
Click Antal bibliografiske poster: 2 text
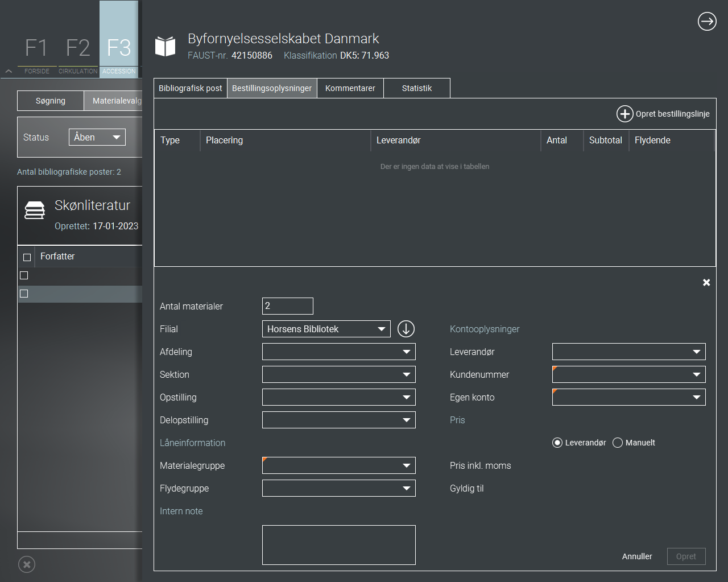coord(69,172)
